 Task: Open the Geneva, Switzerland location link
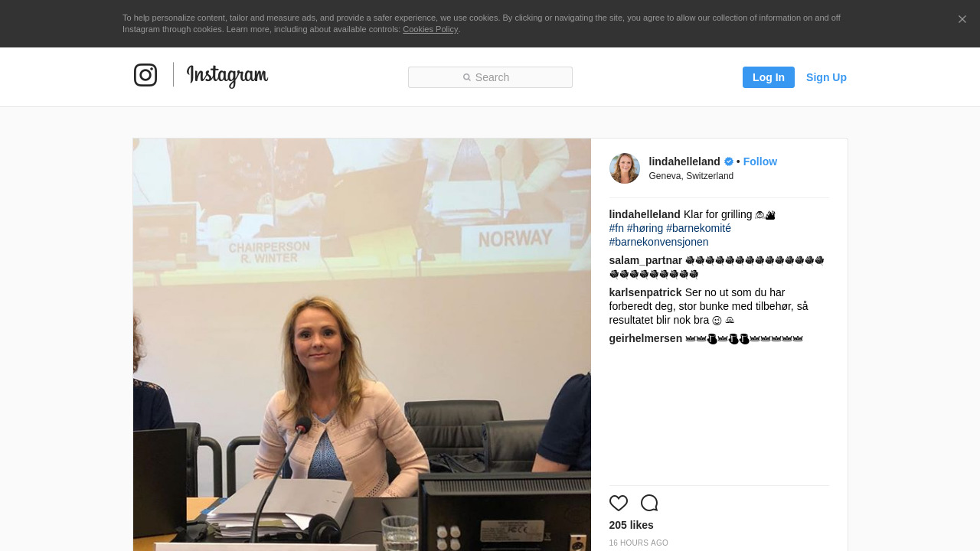click(691, 176)
